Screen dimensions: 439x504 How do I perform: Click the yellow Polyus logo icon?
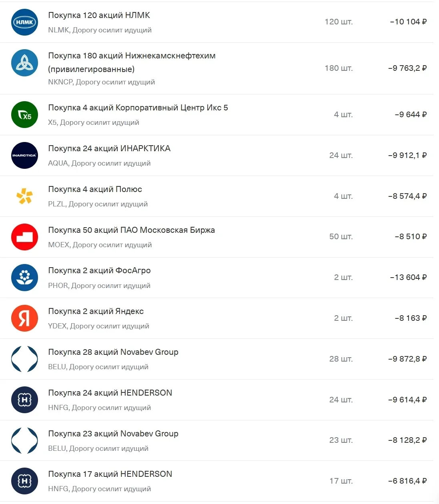click(24, 196)
